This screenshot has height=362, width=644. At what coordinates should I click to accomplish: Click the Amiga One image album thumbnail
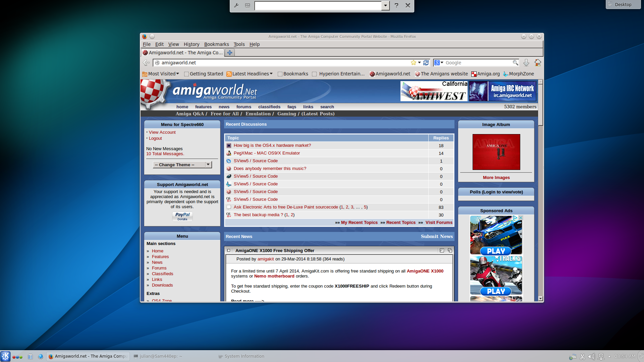pyautogui.click(x=496, y=152)
